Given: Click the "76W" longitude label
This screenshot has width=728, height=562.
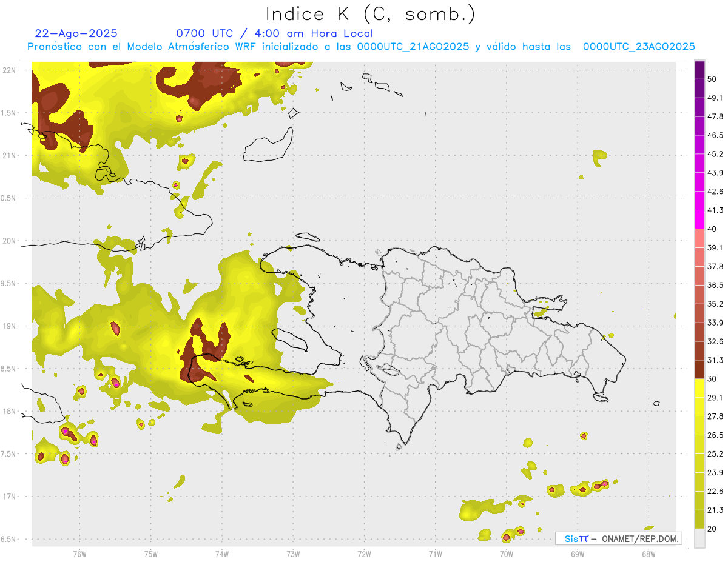Looking at the screenshot, I should point(79,554).
